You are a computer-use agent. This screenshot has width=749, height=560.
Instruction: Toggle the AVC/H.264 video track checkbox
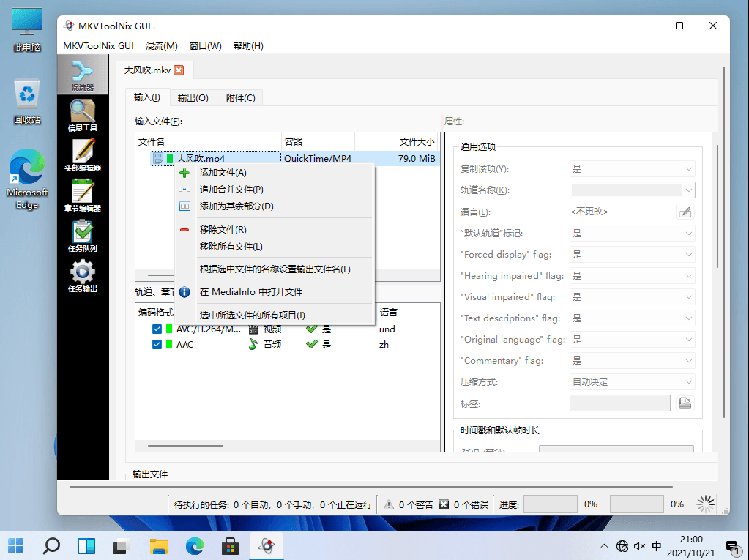click(x=157, y=329)
